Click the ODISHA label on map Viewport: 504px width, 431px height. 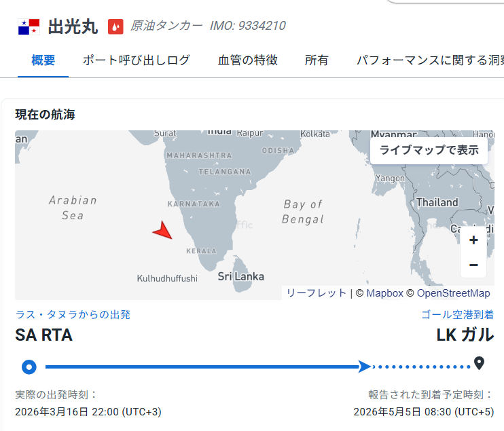tap(278, 151)
